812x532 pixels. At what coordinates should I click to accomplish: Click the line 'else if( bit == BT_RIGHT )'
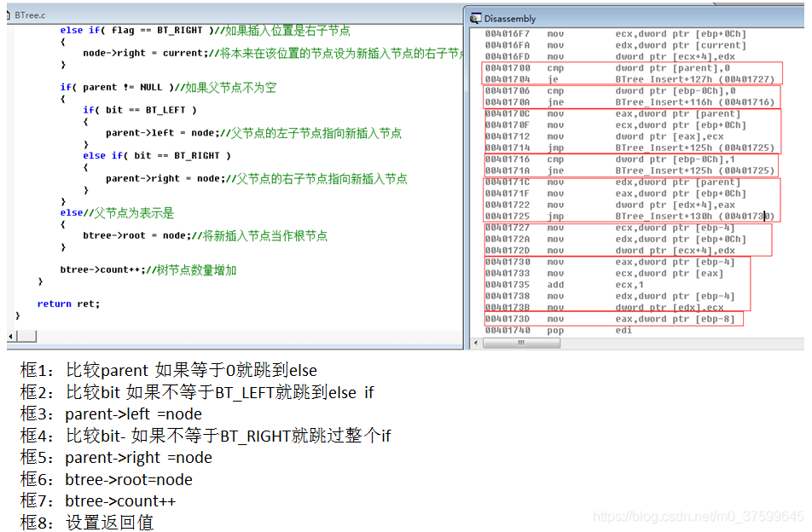pyautogui.click(x=157, y=155)
